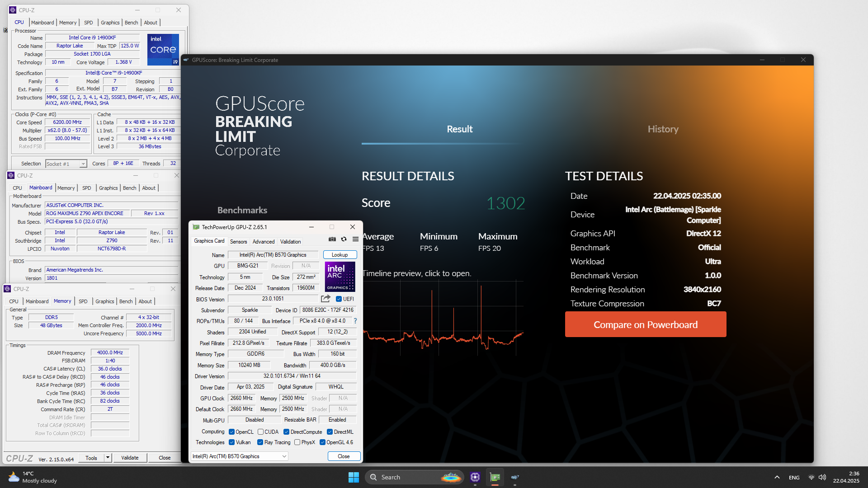
Task: Switch to the Validation tab in GPU-Z
Action: pyautogui.click(x=290, y=241)
